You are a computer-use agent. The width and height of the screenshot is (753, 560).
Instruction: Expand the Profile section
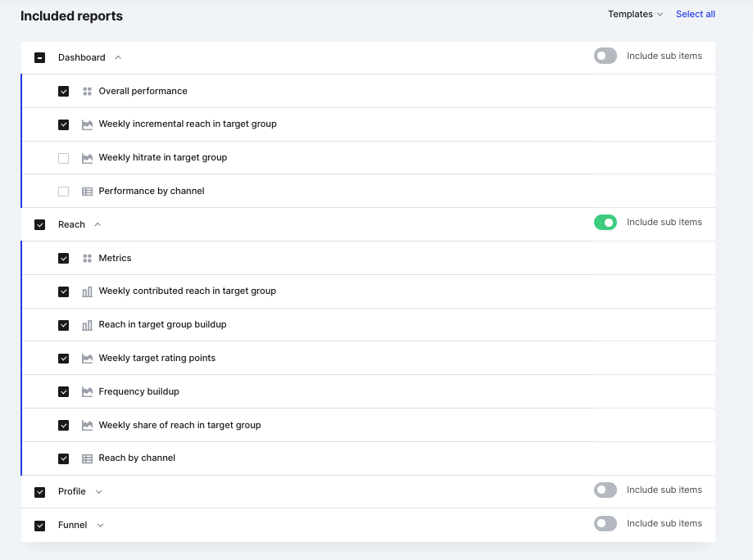point(98,492)
